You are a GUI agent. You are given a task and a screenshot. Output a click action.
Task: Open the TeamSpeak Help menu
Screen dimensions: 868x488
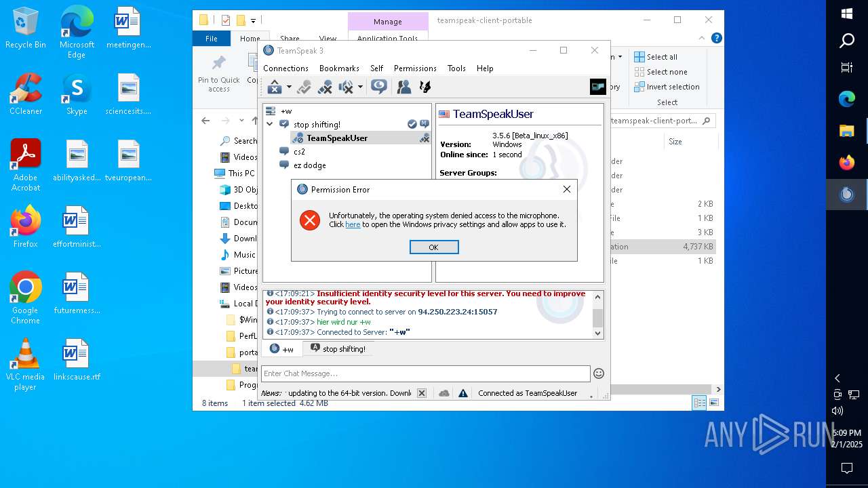(485, 68)
